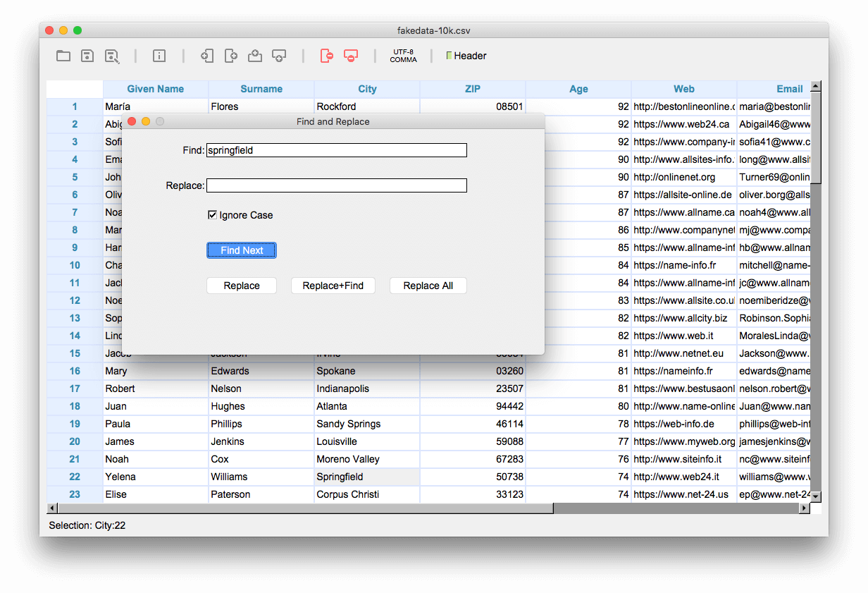The height and width of the screenshot is (593, 868).
Task: Delete column with the red toolbar icon
Action: pos(326,56)
